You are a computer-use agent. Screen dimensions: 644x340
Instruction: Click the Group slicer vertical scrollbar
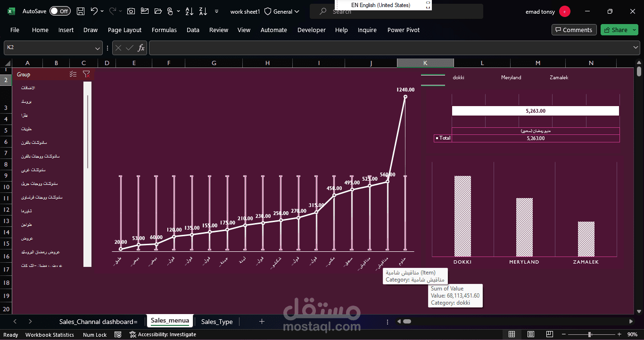pos(87,132)
